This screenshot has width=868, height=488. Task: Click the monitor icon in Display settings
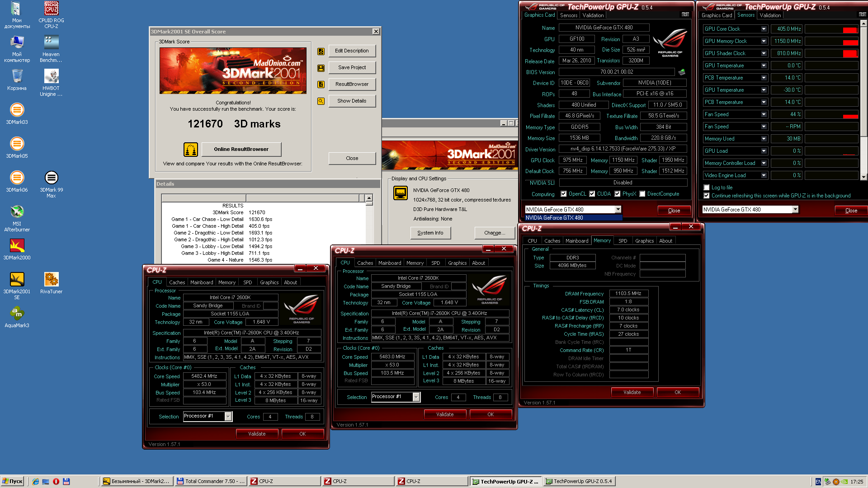pyautogui.click(x=401, y=193)
